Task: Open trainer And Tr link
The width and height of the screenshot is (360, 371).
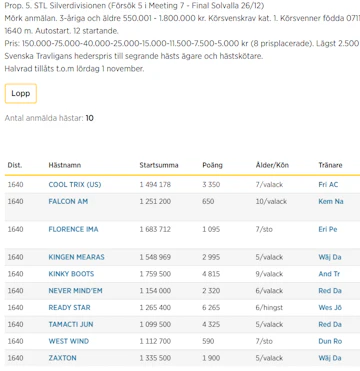Action: click(x=329, y=274)
